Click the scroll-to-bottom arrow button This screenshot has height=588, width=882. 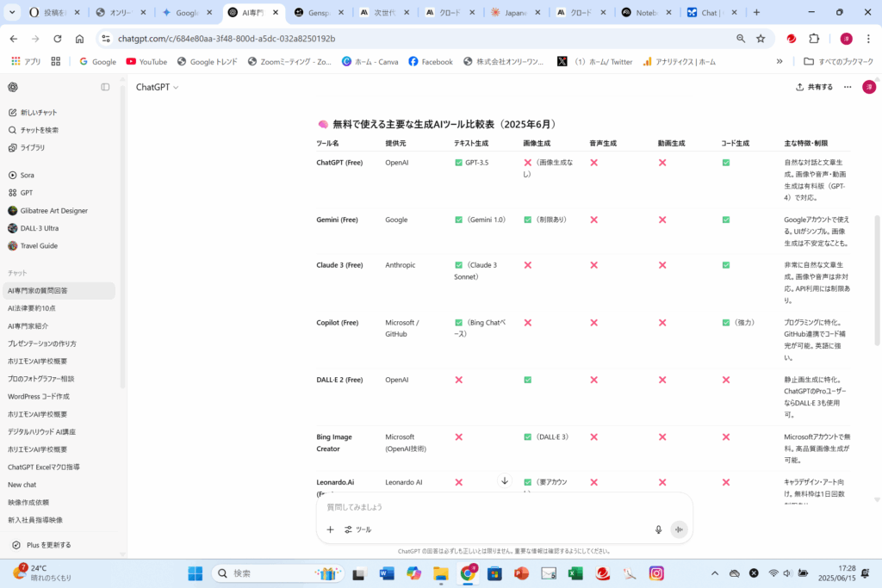(x=505, y=480)
